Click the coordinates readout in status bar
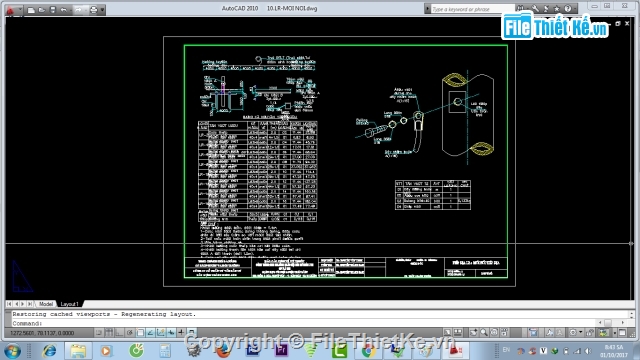 pos(42,333)
